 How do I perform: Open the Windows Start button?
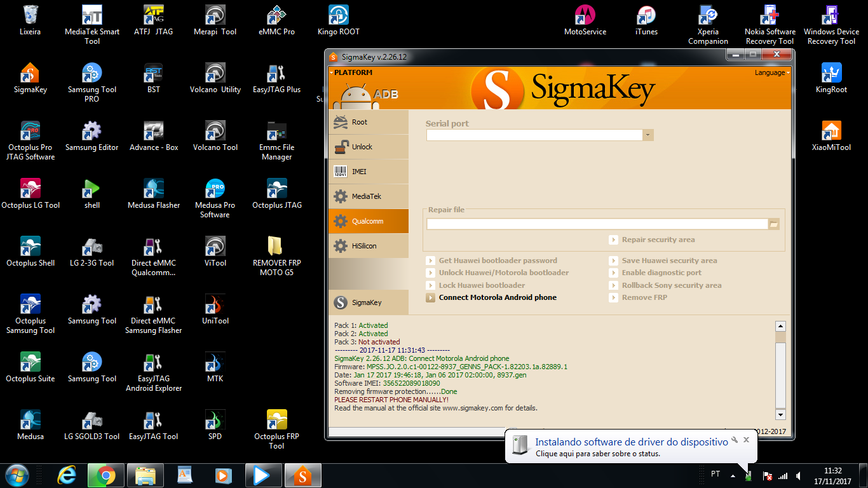[x=17, y=475]
